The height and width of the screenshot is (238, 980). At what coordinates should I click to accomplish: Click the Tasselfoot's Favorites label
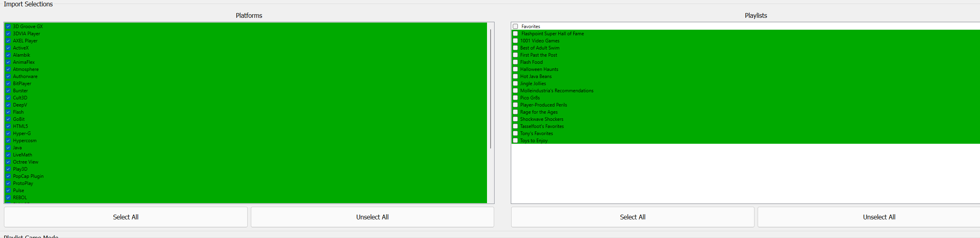click(542, 126)
